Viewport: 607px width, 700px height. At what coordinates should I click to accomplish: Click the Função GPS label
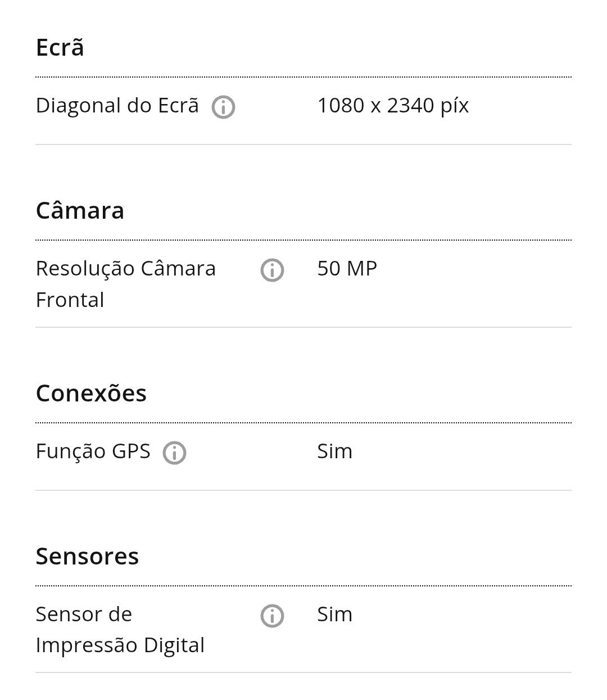tap(93, 451)
